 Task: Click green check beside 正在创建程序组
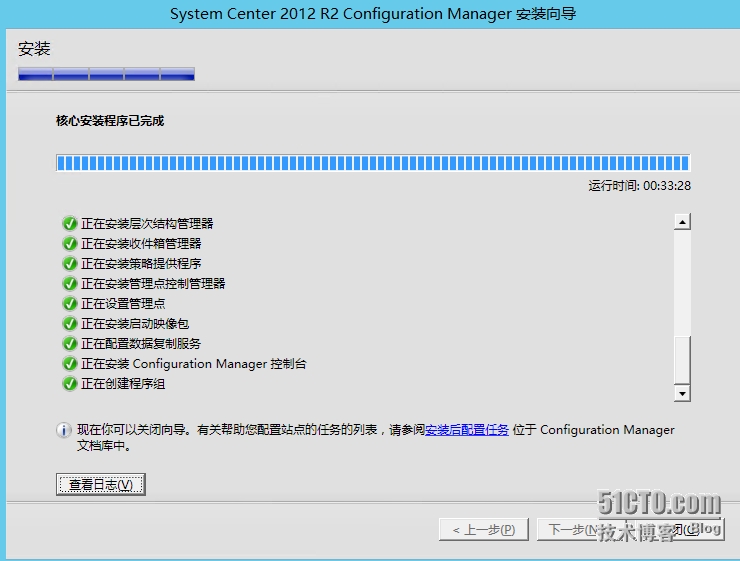(70, 384)
